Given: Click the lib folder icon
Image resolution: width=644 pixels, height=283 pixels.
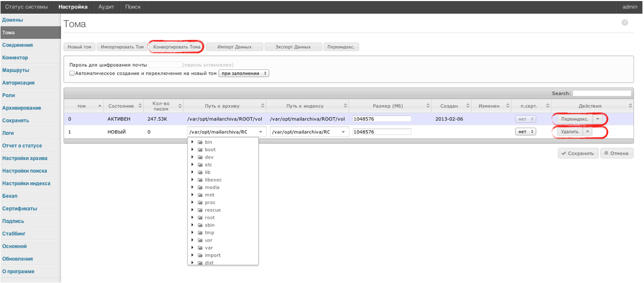Looking at the screenshot, I should [200, 172].
